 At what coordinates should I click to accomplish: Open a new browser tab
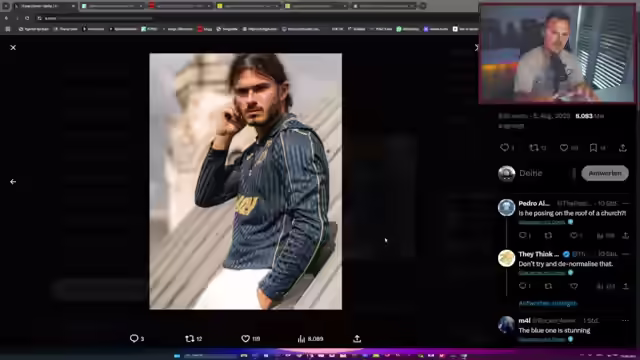[x=423, y=6]
